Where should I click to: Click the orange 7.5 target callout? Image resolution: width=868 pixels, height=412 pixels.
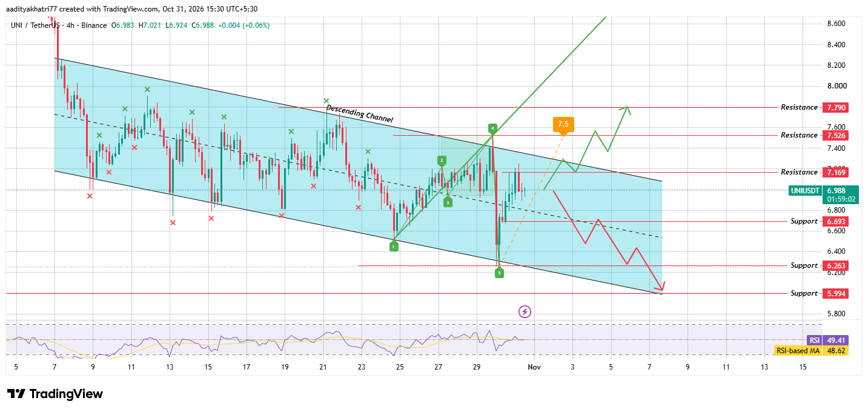563,125
